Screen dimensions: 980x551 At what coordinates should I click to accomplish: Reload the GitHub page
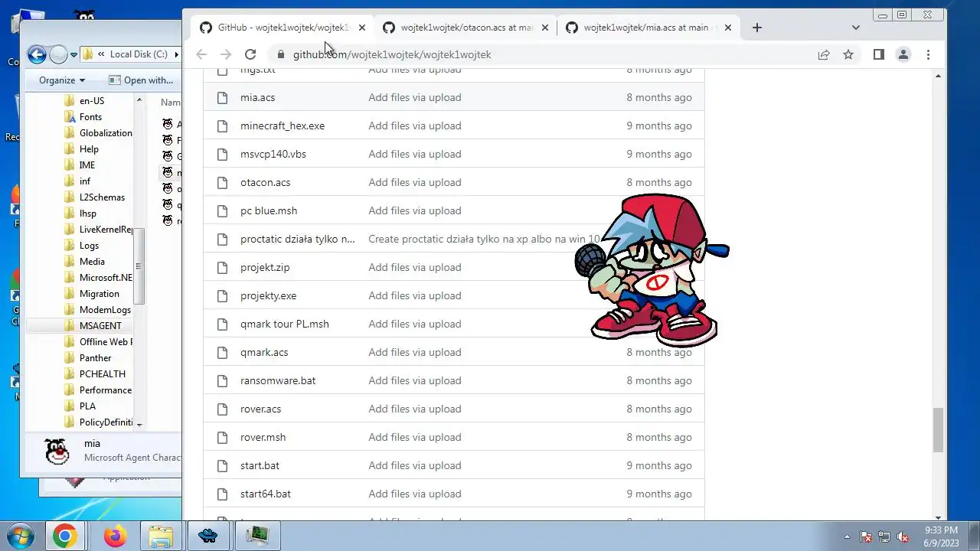click(250, 54)
